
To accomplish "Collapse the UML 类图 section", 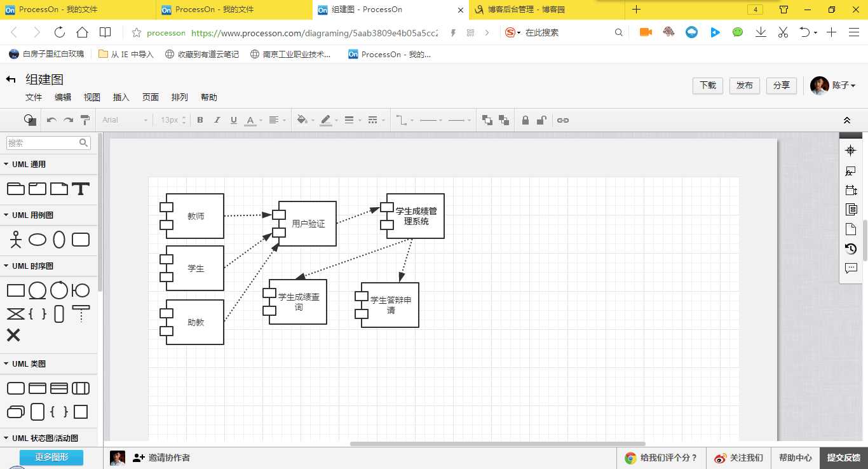I will 6,364.
